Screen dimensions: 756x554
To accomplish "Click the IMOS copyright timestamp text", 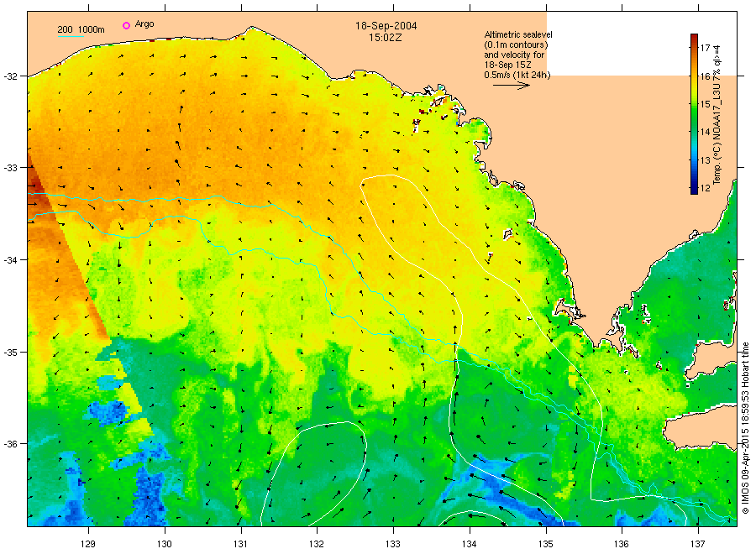I will 745,428.
